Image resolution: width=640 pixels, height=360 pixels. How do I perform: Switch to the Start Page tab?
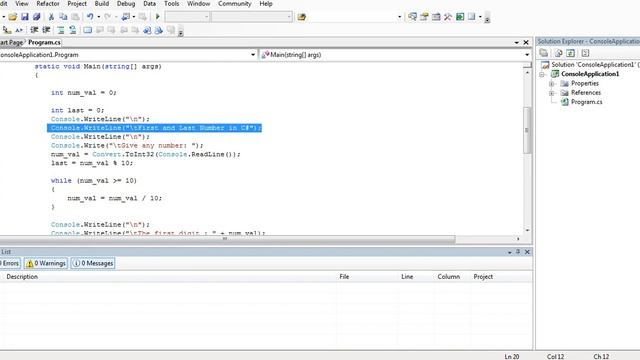coord(11,42)
